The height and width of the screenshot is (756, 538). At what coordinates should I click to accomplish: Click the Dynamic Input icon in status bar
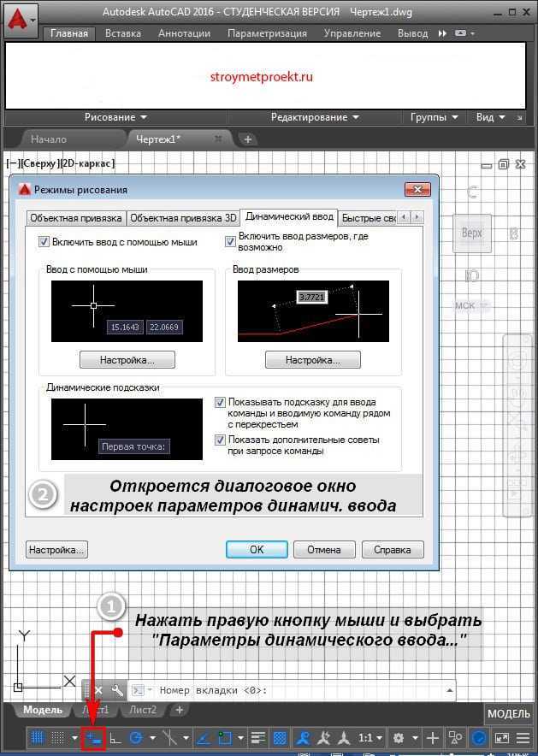point(93,738)
